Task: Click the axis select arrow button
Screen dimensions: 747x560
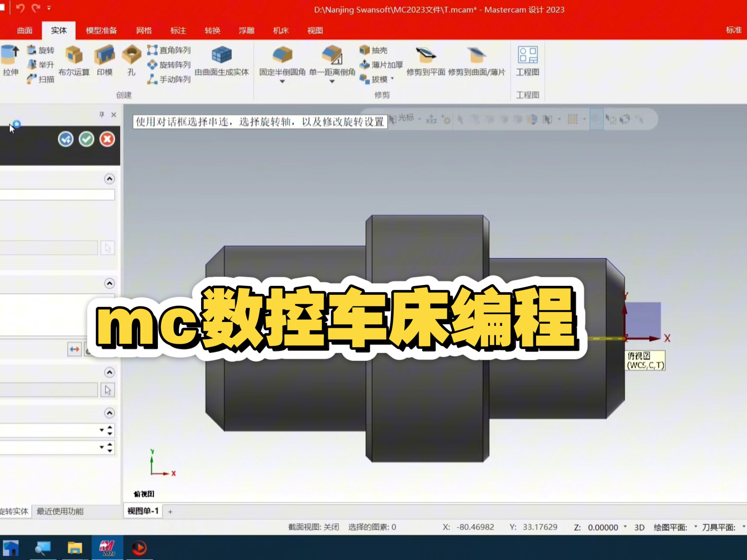Action: [x=108, y=390]
